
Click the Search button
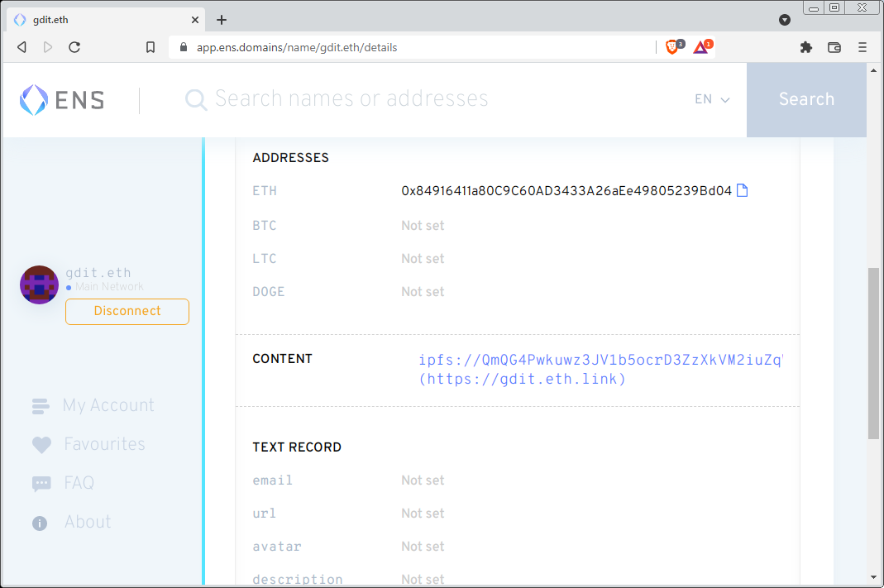click(806, 100)
